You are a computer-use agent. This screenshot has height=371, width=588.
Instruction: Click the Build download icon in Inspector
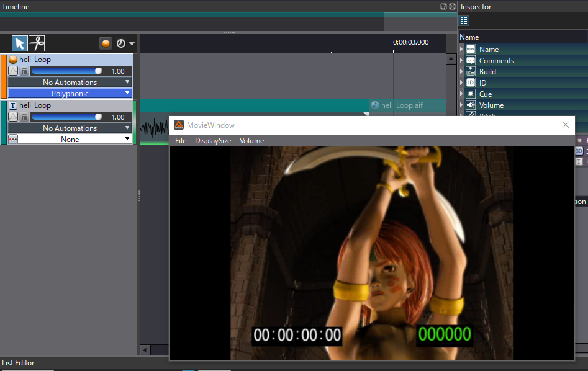471,71
